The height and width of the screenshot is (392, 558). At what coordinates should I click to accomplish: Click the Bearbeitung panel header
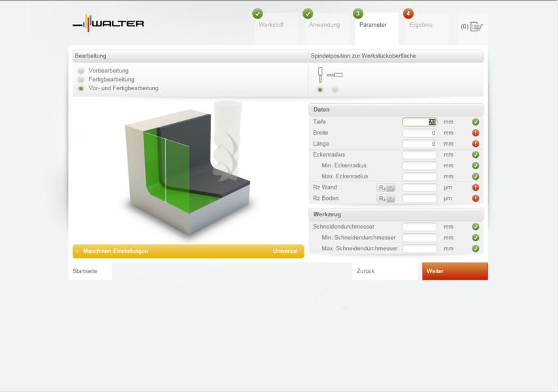click(x=190, y=56)
